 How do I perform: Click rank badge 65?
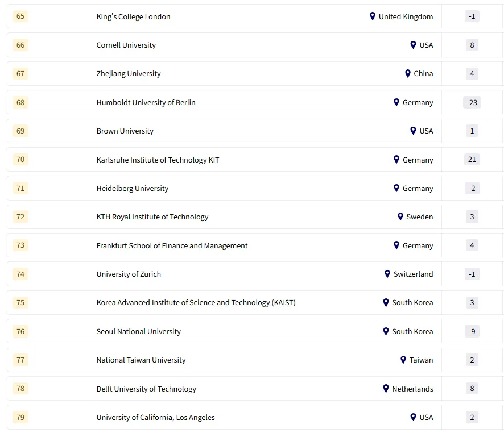[x=20, y=16]
